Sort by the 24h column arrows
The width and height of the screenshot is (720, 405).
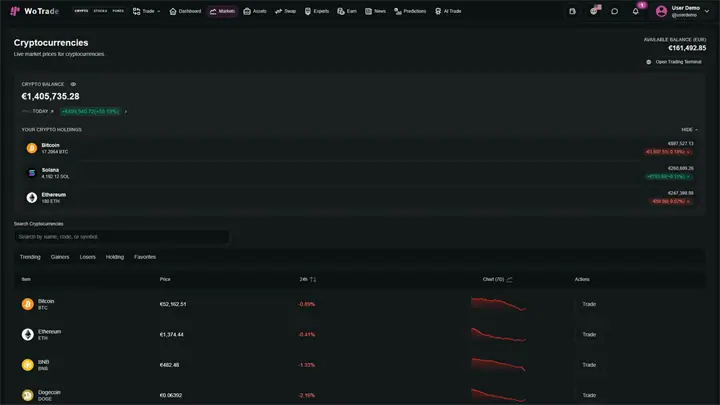313,279
